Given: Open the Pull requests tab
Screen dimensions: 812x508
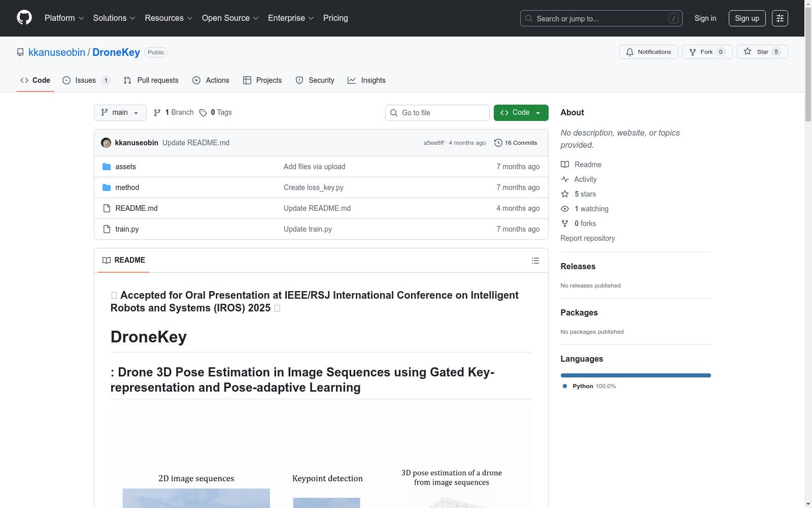Looking at the screenshot, I should [151, 80].
